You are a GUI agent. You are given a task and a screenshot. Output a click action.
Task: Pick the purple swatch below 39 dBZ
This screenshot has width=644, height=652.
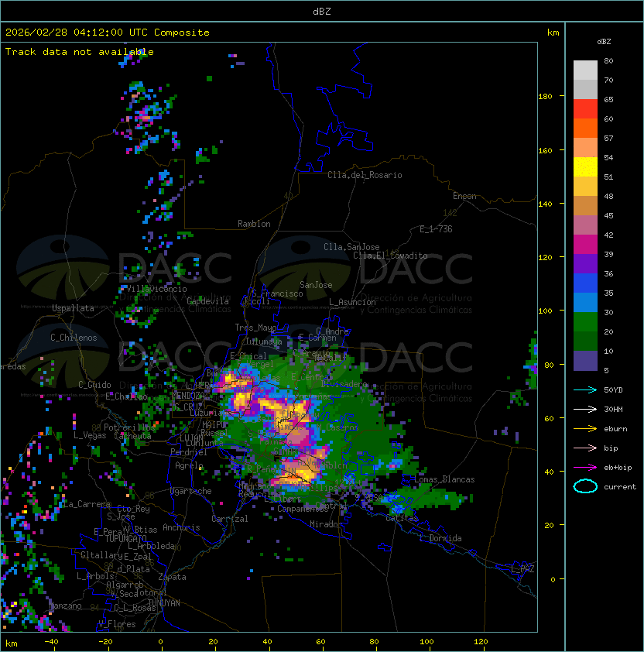[585, 263]
